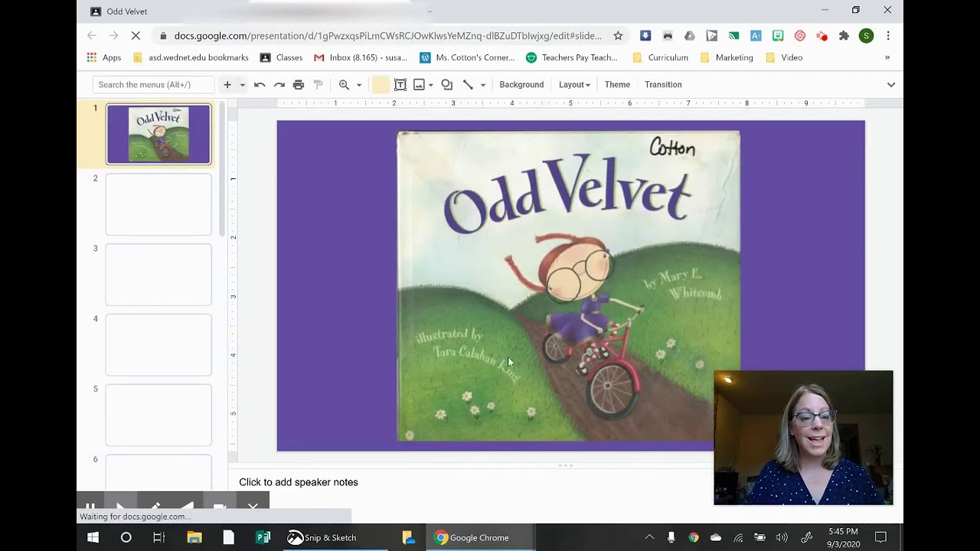Switch to Snip & Sketch on taskbar
This screenshot has width=980, height=551.
pyautogui.click(x=322, y=538)
